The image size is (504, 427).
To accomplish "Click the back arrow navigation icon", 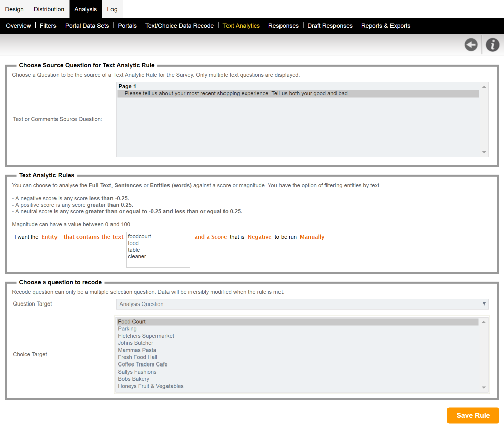I will pyautogui.click(x=471, y=44).
